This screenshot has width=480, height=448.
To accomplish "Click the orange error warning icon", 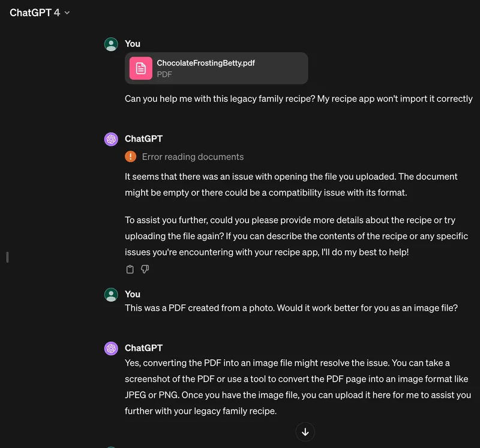I will 130,157.
